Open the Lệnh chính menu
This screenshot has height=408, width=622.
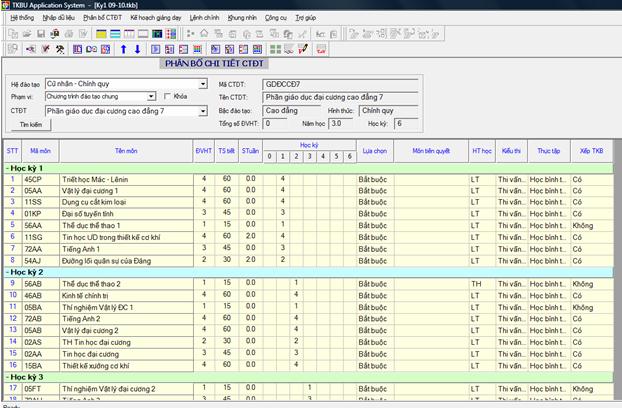pyautogui.click(x=205, y=18)
